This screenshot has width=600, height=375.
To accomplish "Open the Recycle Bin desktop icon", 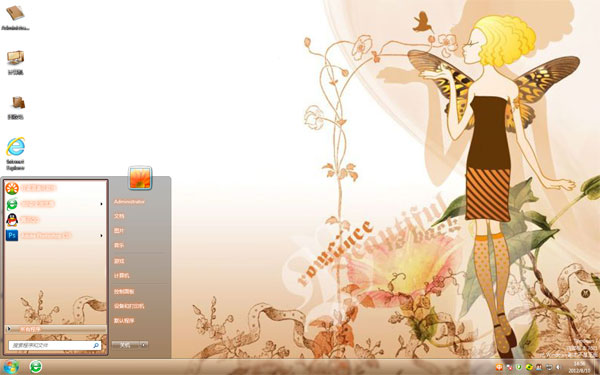I will pos(16,108).
